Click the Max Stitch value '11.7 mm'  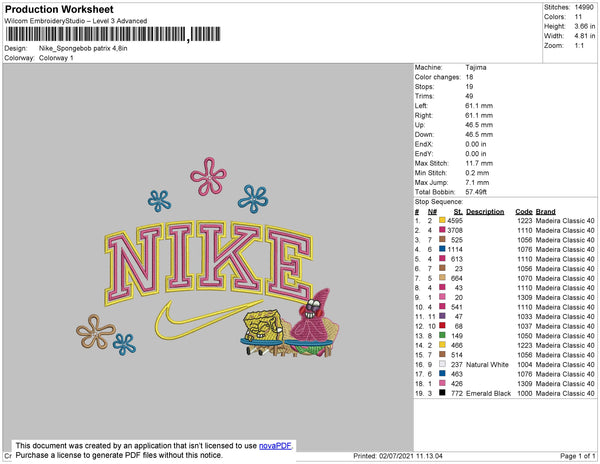pyautogui.click(x=479, y=163)
